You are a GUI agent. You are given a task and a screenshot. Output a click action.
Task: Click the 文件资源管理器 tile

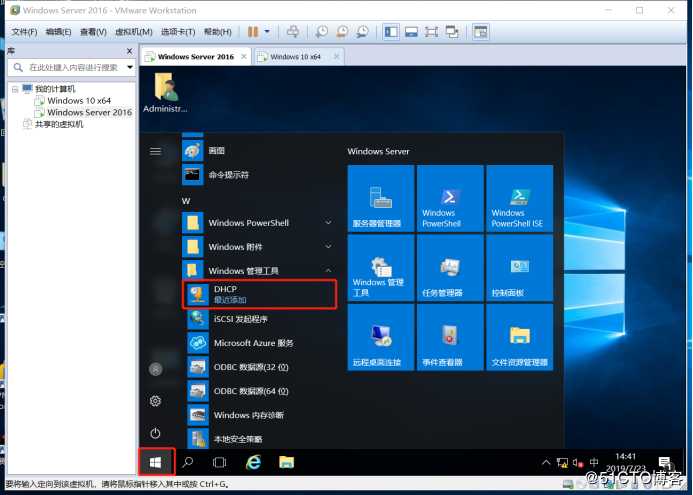519,337
